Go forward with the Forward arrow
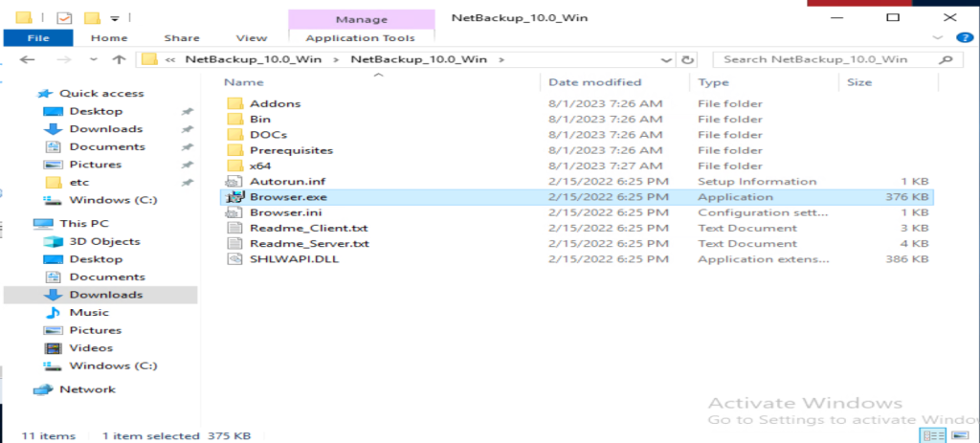 tap(63, 60)
